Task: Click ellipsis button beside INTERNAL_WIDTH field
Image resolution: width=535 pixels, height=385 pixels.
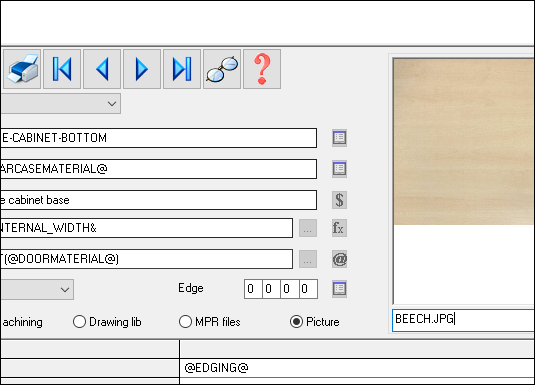Action: click(308, 228)
